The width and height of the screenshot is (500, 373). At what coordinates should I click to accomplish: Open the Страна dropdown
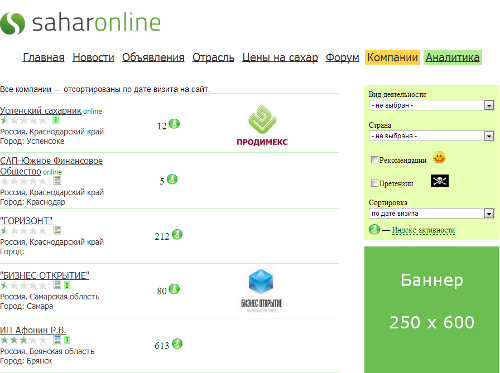tap(431, 136)
